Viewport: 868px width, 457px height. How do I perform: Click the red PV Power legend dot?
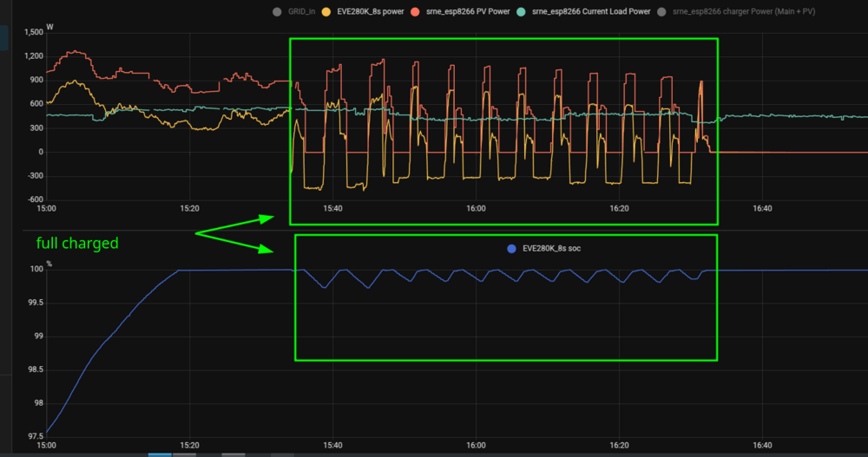[415, 11]
